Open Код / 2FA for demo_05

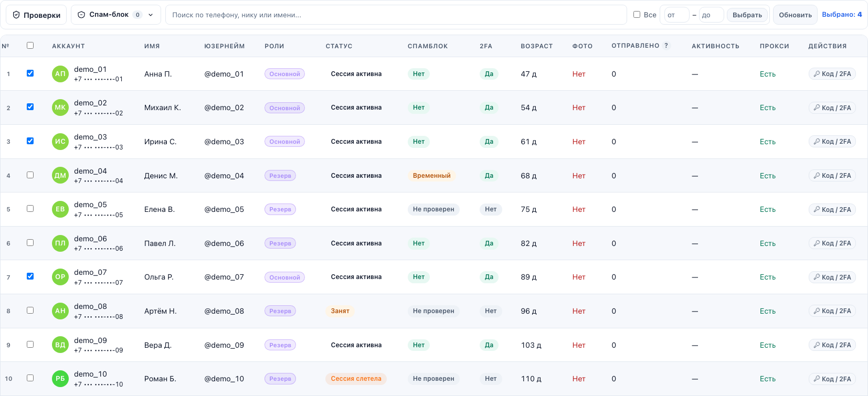[832, 209]
